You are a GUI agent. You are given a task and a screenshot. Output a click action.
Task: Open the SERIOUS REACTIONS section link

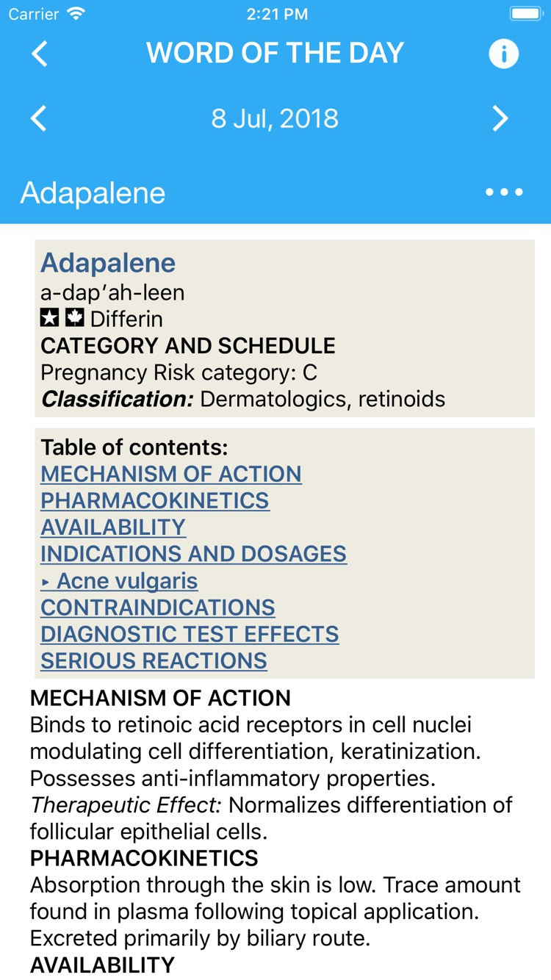click(155, 660)
